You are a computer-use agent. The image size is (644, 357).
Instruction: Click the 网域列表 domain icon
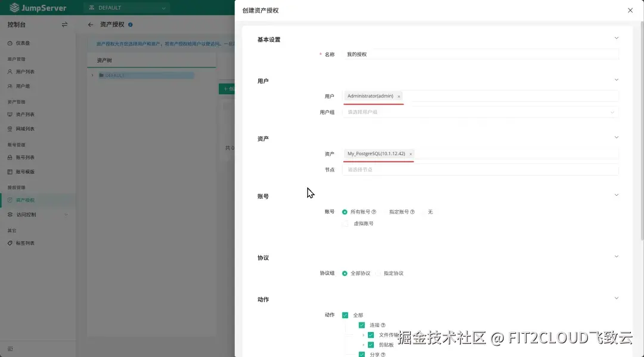[x=10, y=129]
